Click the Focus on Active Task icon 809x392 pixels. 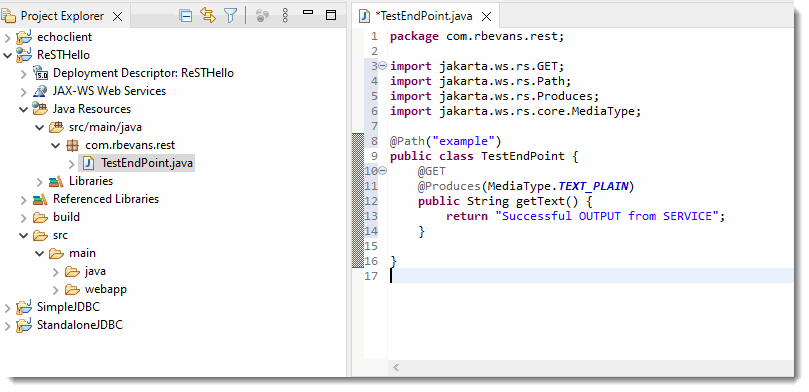point(263,15)
